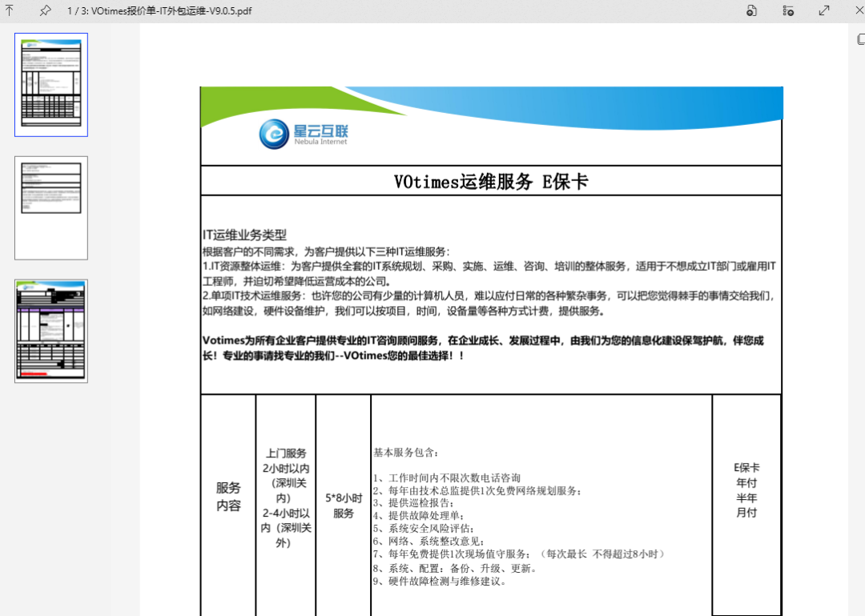This screenshot has width=865, height=616.
Task: Click the 星云互联 logo in document
Action: [x=304, y=134]
